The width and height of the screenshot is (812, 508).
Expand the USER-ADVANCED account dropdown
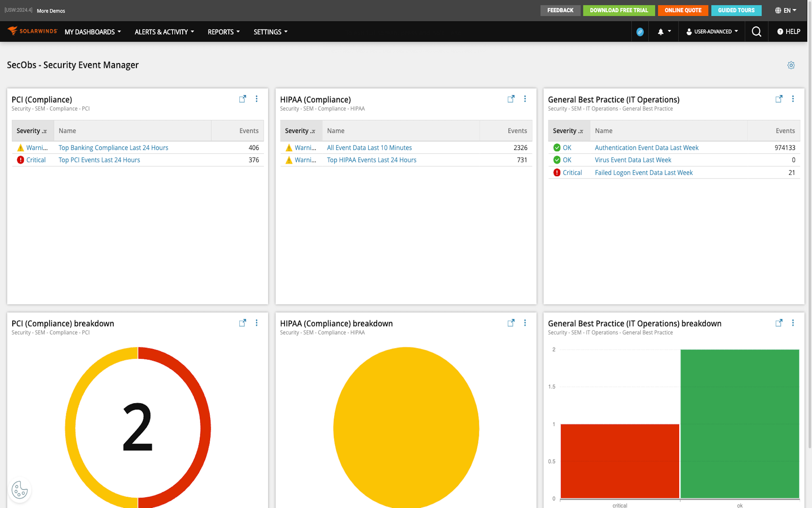tap(712, 31)
